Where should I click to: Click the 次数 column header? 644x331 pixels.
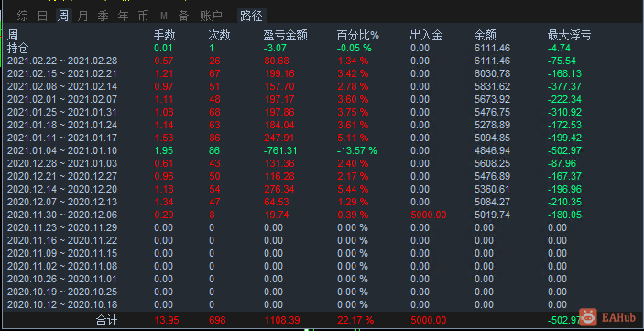219,36
